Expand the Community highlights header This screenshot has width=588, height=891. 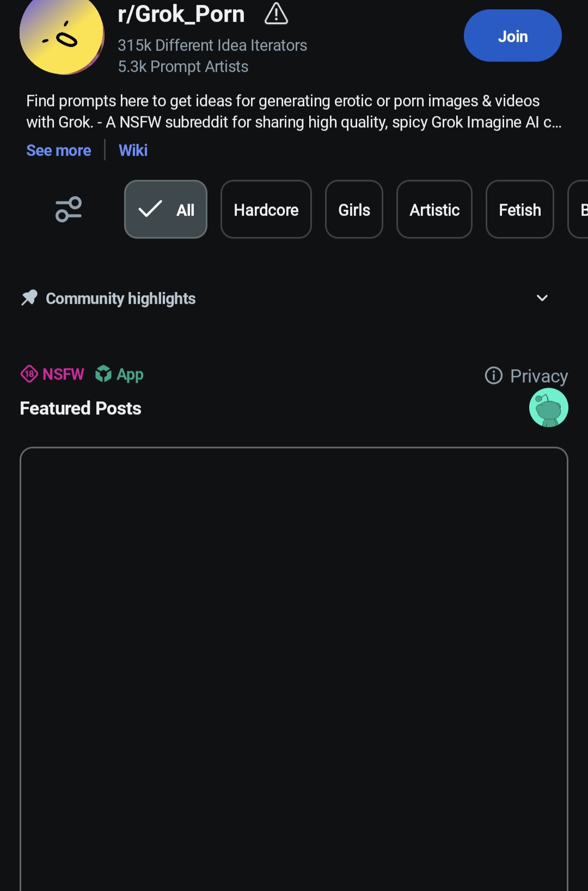tap(121, 298)
